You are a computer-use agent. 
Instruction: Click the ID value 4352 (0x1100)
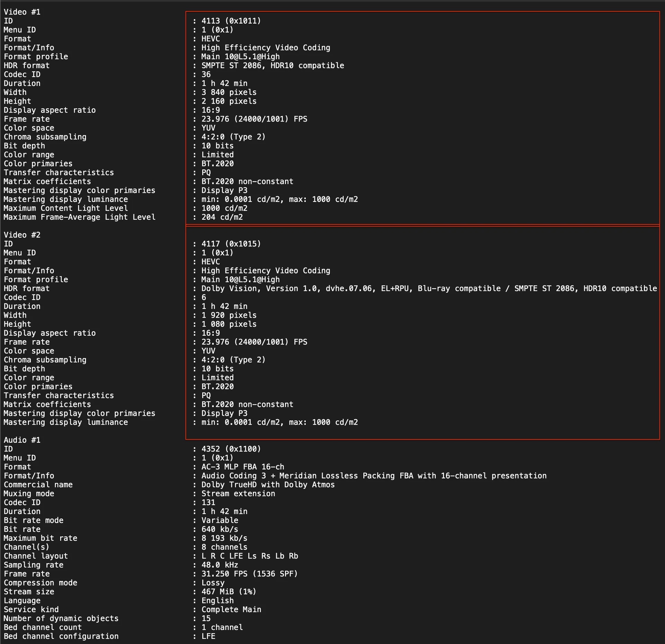(231, 449)
